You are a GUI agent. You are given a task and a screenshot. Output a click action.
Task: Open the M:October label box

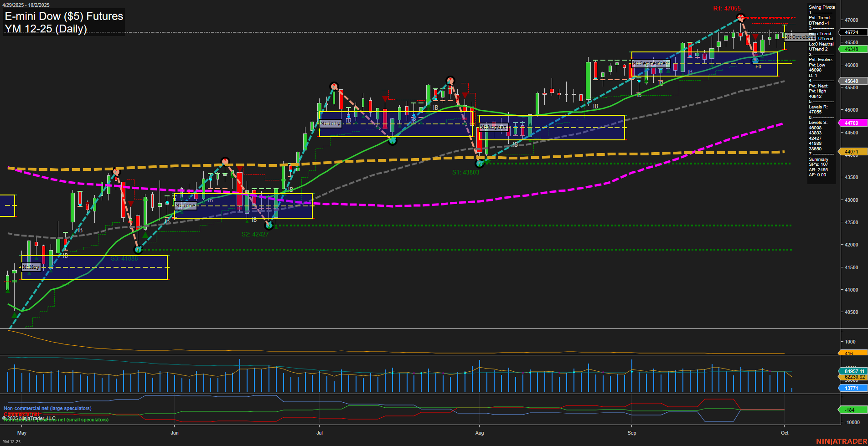coord(800,37)
